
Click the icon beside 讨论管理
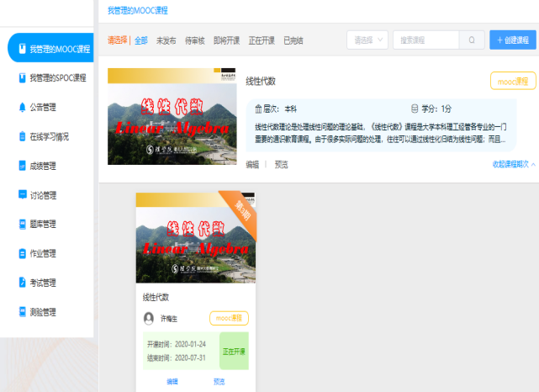[x=22, y=195]
